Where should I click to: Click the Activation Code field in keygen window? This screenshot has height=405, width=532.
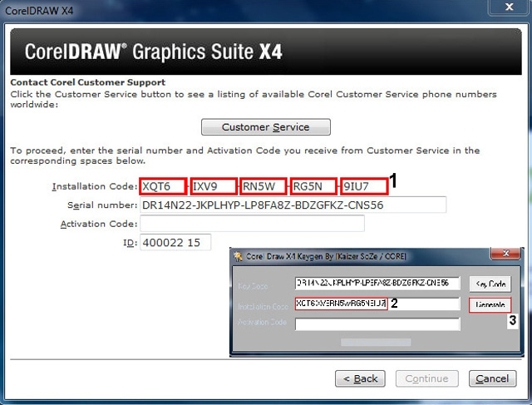377,324
